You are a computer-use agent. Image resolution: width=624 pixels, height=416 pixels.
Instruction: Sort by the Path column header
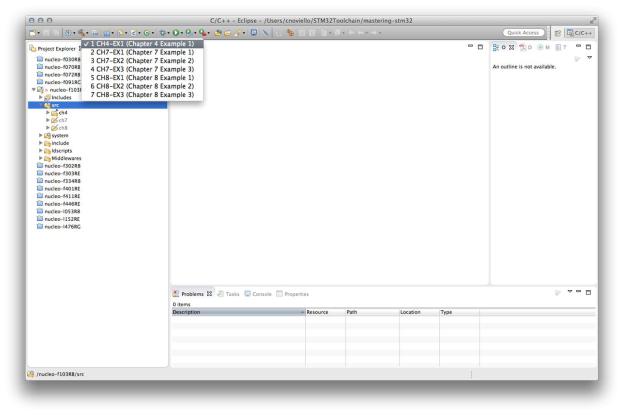(372, 312)
